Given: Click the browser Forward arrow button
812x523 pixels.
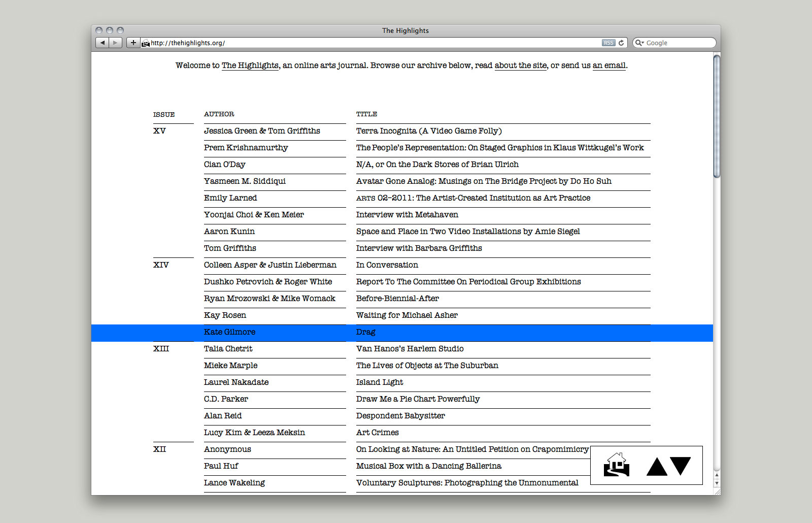Looking at the screenshot, I should point(116,43).
